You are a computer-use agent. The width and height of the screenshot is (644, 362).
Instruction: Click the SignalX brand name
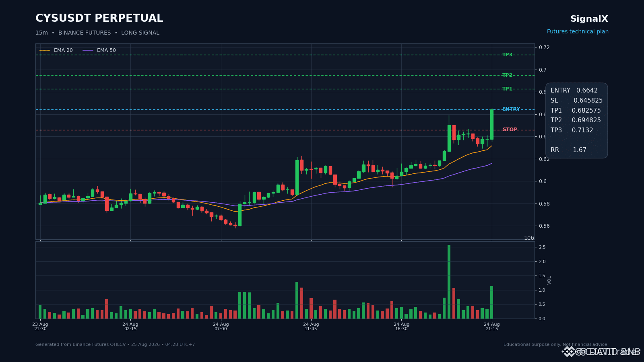pos(589,19)
